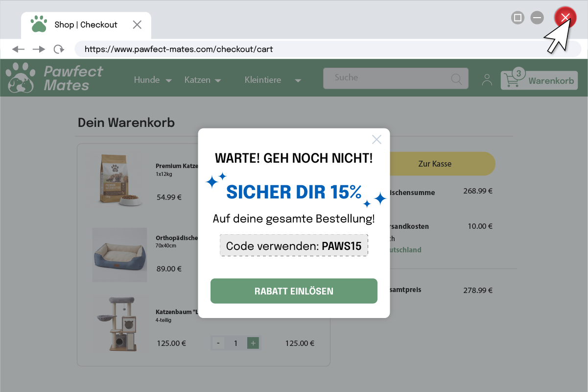Click the 70x40cm product description

click(166, 245)
